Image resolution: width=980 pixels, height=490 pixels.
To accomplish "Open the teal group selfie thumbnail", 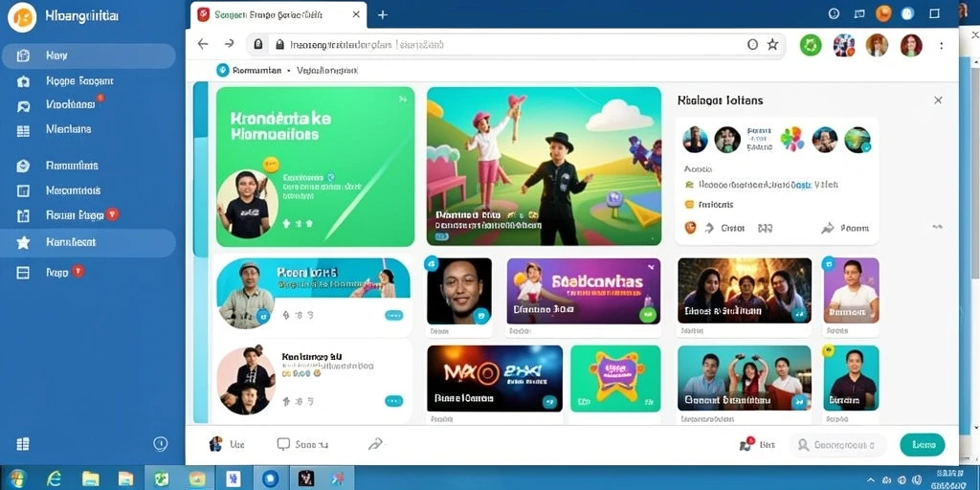I will pyautogui.click(x=745, y=378).
